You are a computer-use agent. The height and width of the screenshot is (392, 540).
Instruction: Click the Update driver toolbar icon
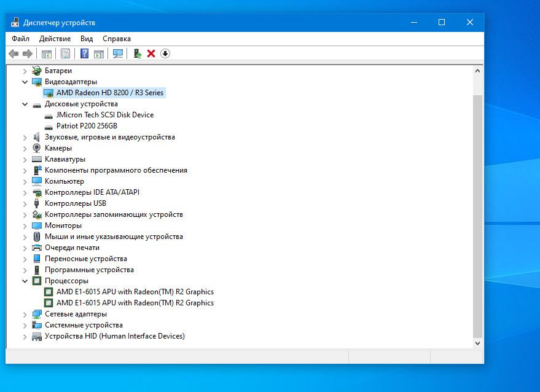tap(138, 53)
